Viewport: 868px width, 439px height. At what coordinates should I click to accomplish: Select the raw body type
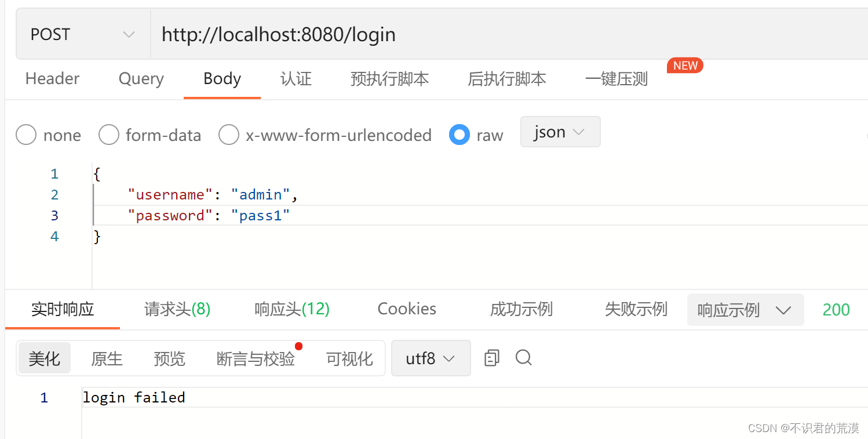[476, 135]
